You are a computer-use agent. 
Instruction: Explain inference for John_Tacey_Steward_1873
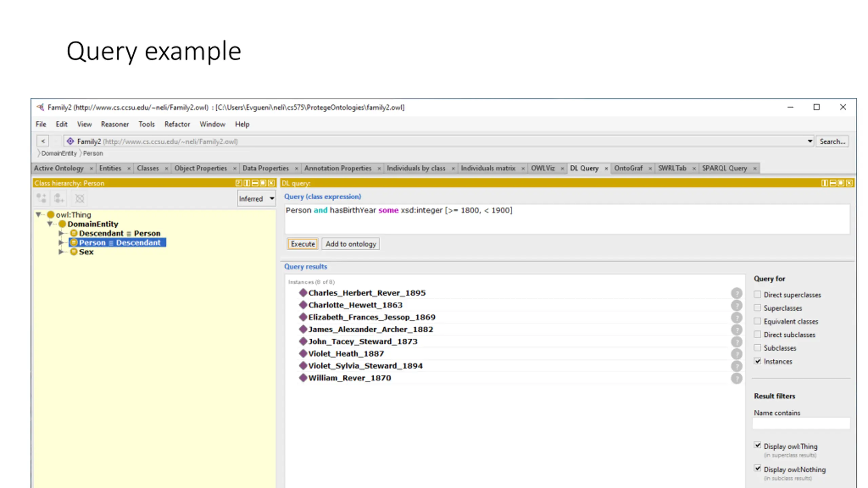pyautogui.click(x=736, y=342)
